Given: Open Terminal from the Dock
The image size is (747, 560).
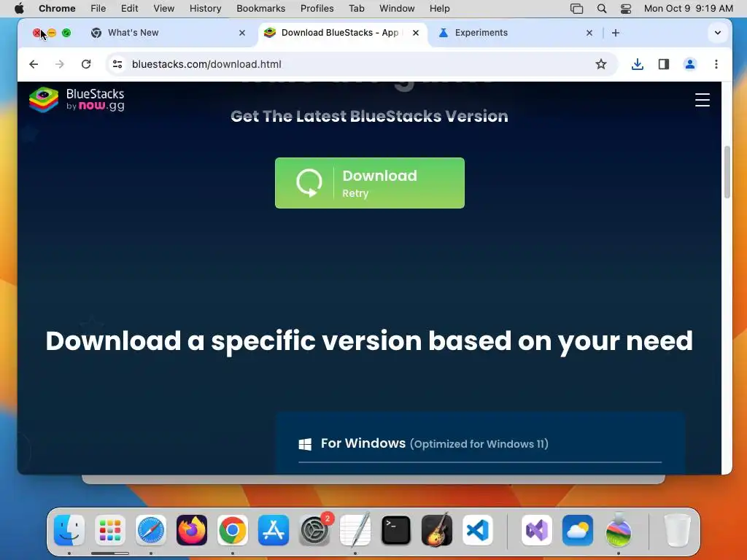Looking at the screenshot, I should pyautogui.click(x=396, y=530).
